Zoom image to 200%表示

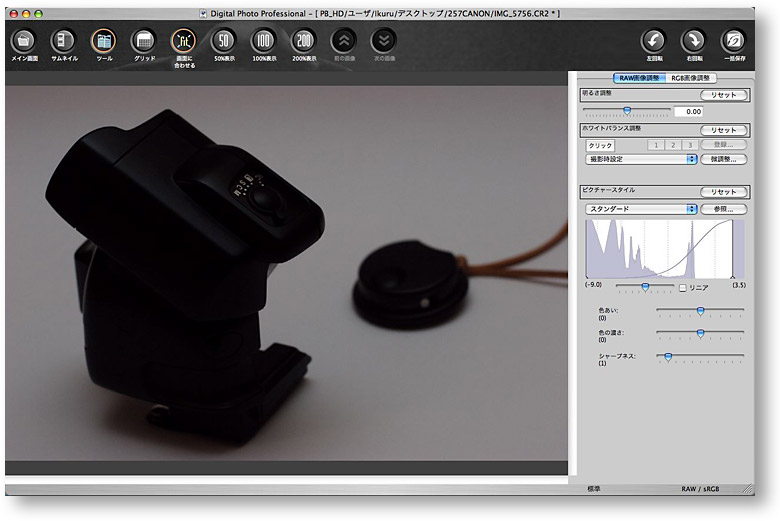(303, 41)
